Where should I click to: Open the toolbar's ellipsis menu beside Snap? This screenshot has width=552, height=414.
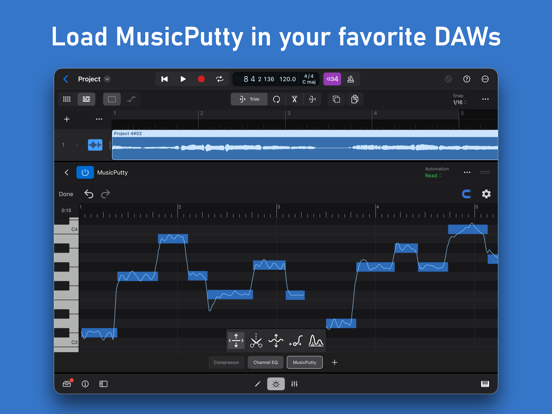point(485,99)
